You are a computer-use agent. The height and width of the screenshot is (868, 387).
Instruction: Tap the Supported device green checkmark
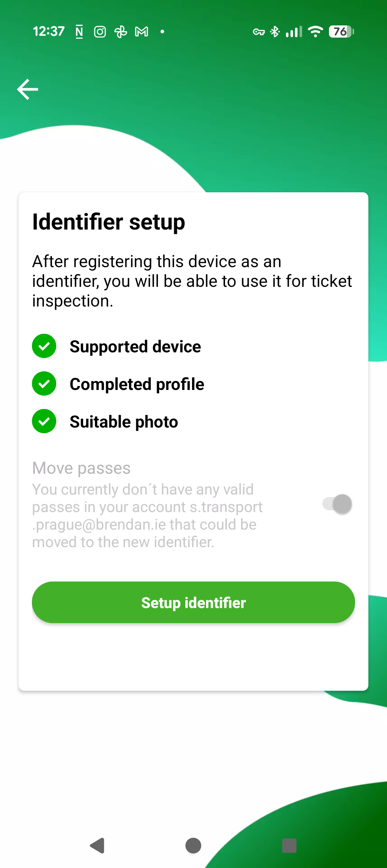[44, 346]
